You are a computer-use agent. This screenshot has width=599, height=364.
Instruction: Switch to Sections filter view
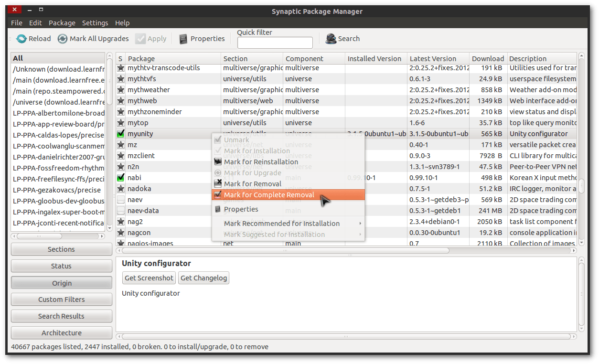point(61,249)
